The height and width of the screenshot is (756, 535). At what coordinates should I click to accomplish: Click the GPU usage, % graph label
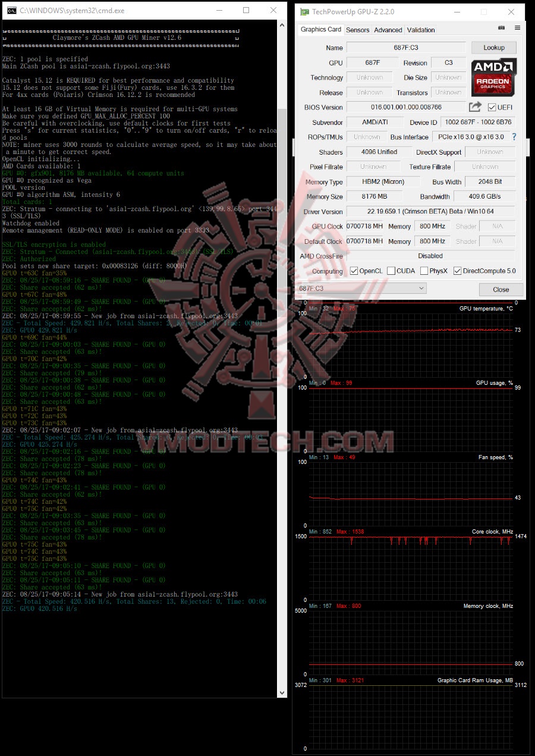pos(494,382)
